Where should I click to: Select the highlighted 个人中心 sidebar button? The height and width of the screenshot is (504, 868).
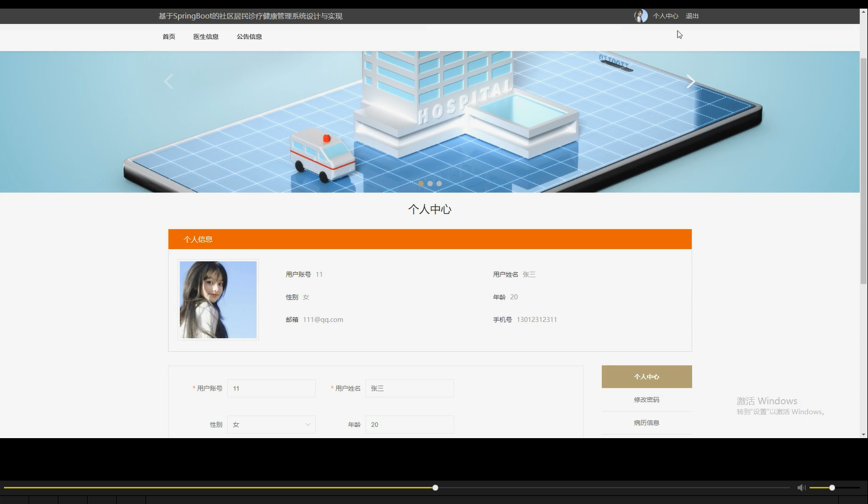click(x=646, y=376)
